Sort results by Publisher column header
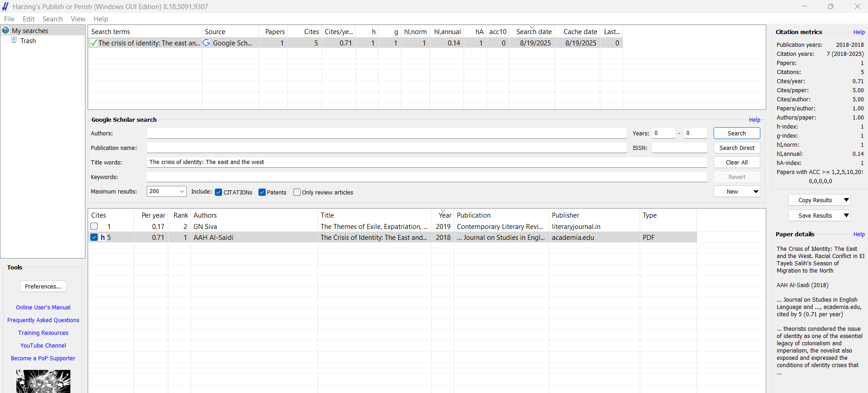The height and width of the screenshot is (393, 868). 594,215
